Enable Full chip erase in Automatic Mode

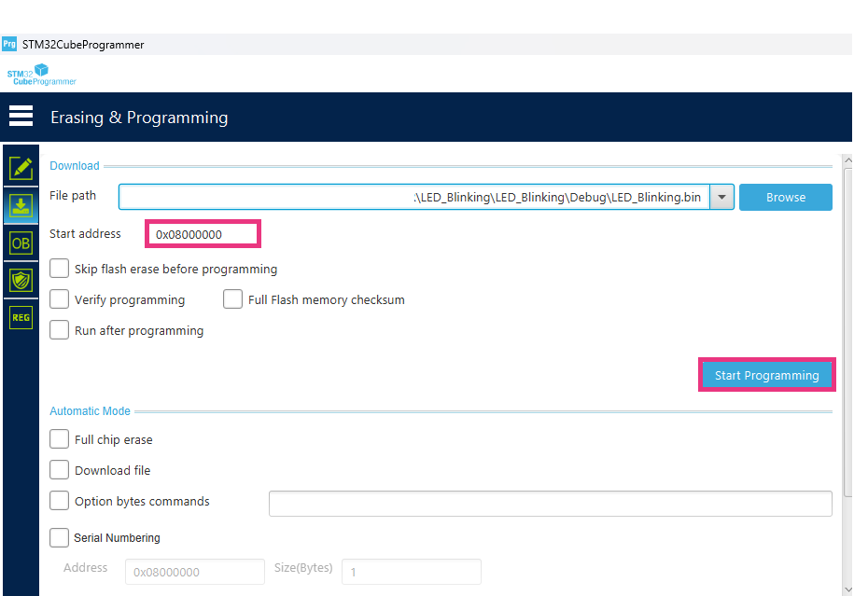point(59,439)
